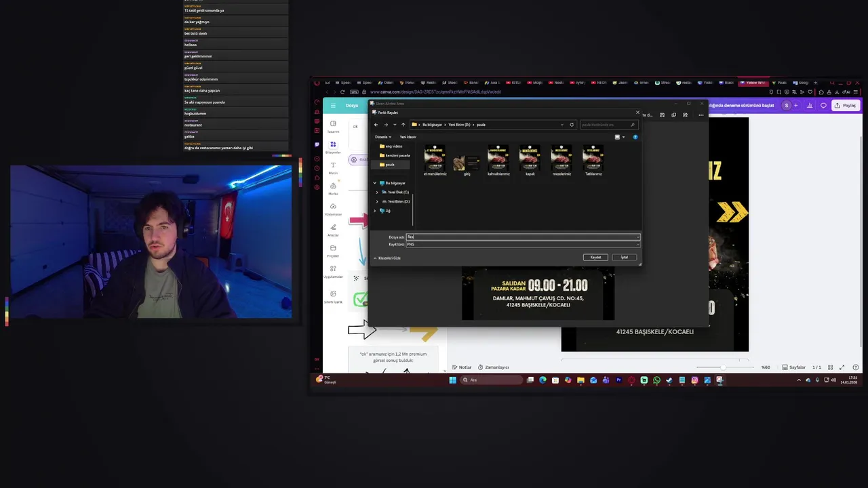Image resolution: width=868 pixels, height=488 pixels.
Task: Go back in save dialog navigation
Action: pos(376,125)
